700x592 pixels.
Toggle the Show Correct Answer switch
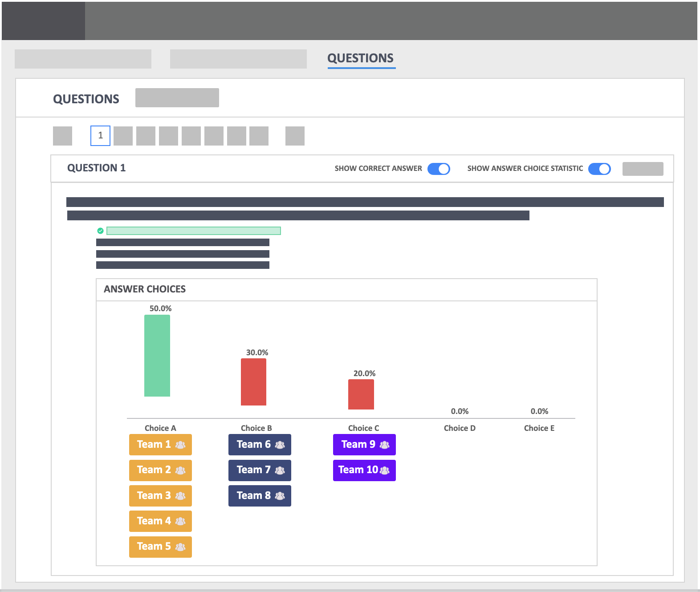439,169
